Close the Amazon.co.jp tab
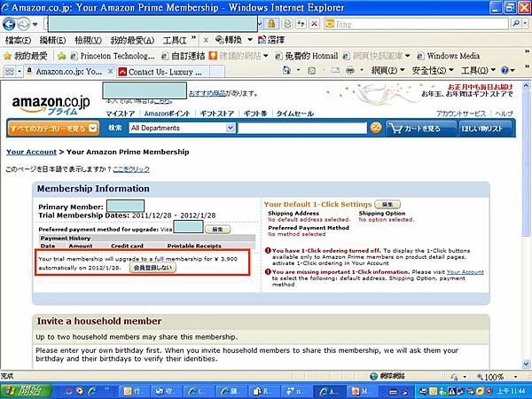Image resolution: width=532 pixels, height=399 pixels. 110,71
